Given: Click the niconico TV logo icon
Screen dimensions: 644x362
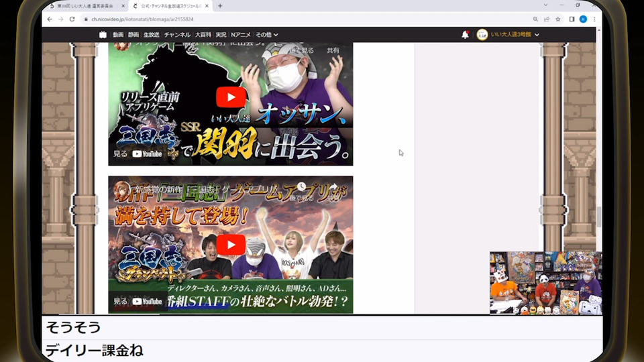Looking at the screenshot, I should (103, 35).
